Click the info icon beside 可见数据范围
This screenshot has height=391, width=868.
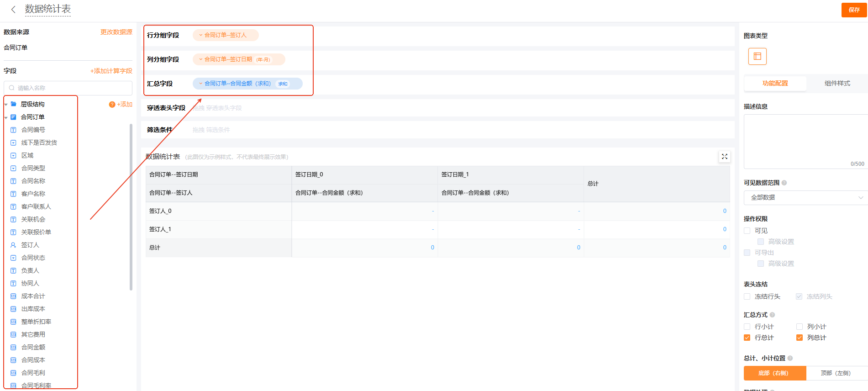point(784,183)
